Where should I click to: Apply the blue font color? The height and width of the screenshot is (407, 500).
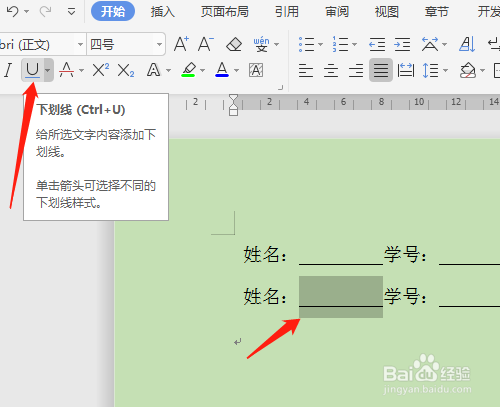[x=222, y=70]
